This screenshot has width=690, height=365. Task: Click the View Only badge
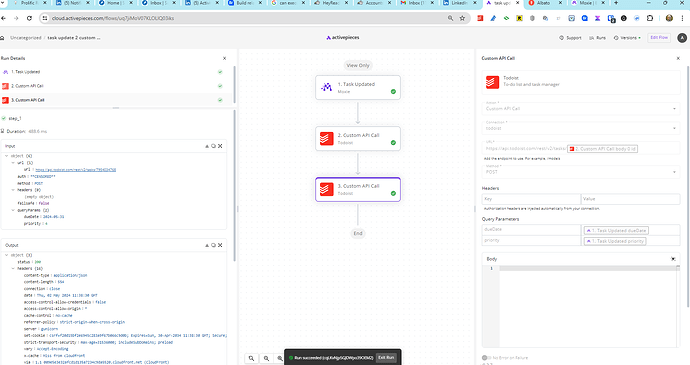[358, 65]
